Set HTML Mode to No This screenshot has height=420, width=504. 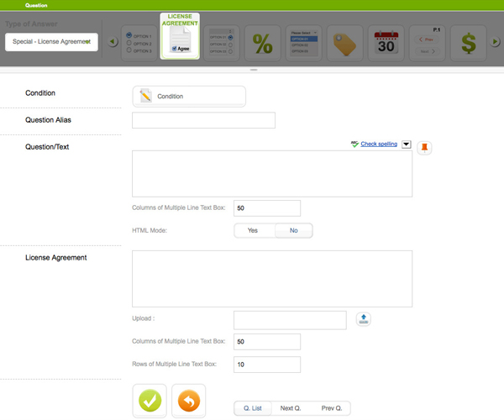pos(293,230)
